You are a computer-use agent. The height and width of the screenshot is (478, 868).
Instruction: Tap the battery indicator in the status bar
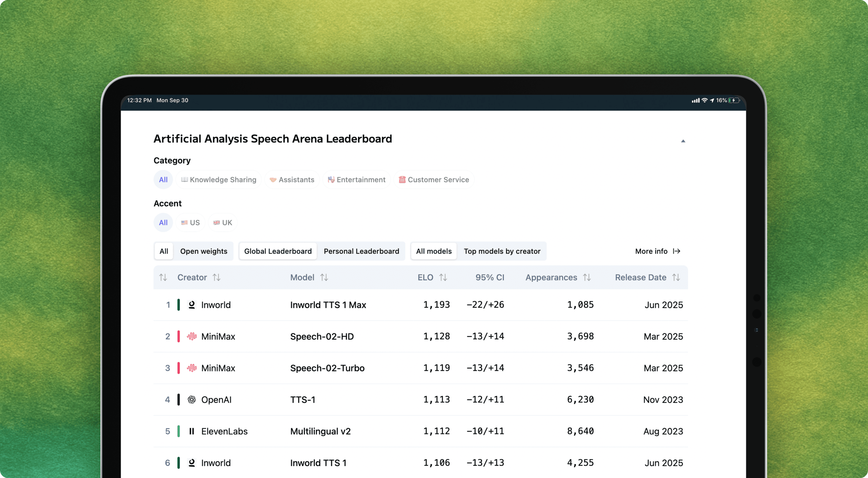point(733,100)
